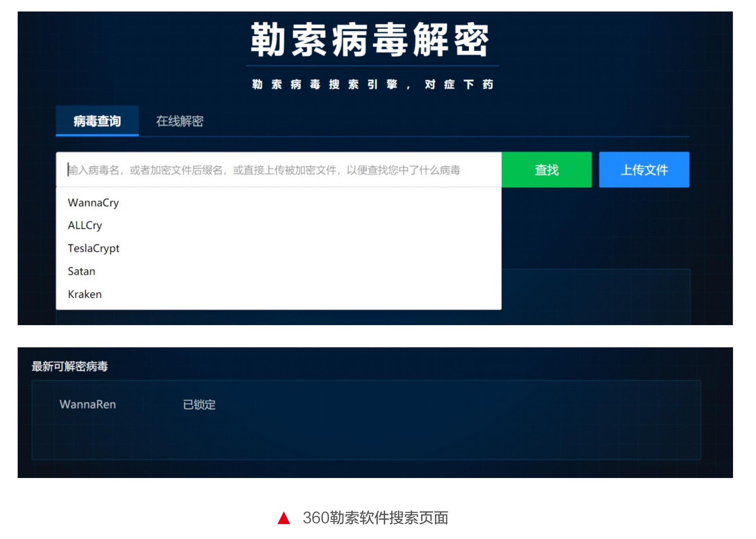Screen dimensions: 756x539
Task: Click the 已锁定 status text
Action: coord(199,404)
